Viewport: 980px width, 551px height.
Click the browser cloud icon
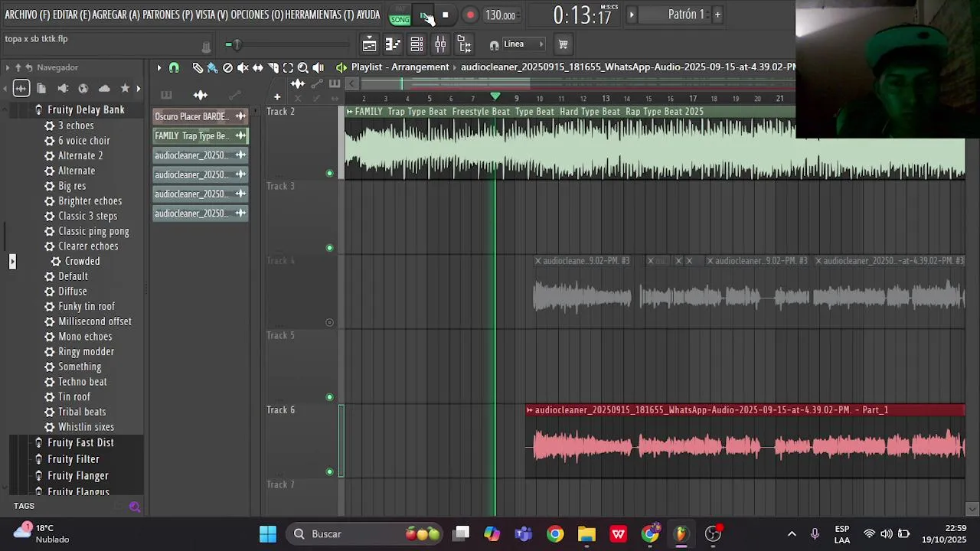point(104,89)
